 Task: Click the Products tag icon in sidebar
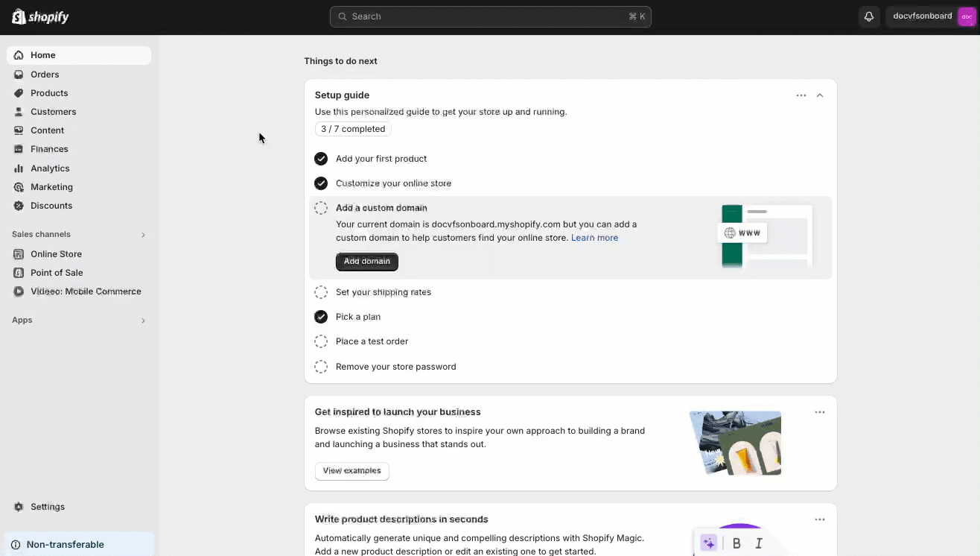point(19,93)
